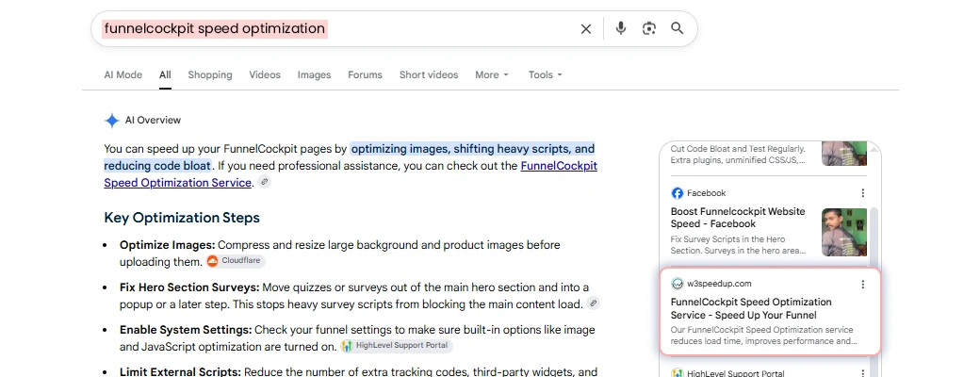Click the magnifying glass search icon
Image resolution: width=980 pixels, height=377 pixels.
click(677, 28)
